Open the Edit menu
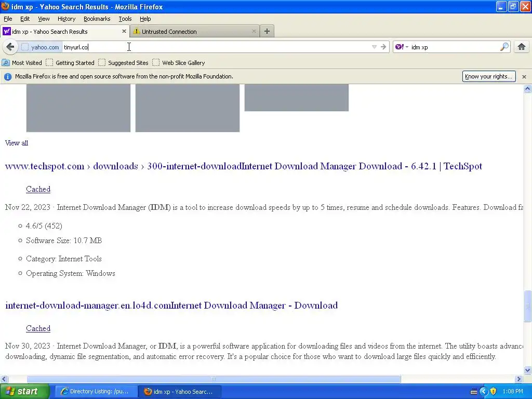The height and width of the screenshot is (399, 532). (x=25, y=19)
